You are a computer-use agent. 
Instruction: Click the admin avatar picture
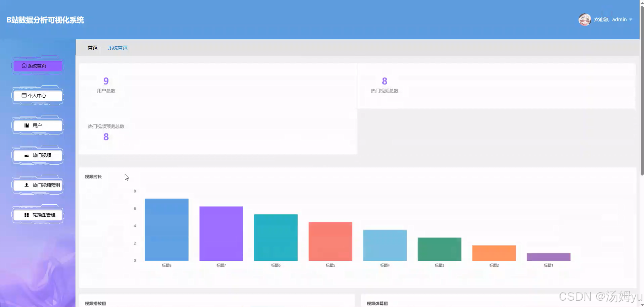point(585,19)
